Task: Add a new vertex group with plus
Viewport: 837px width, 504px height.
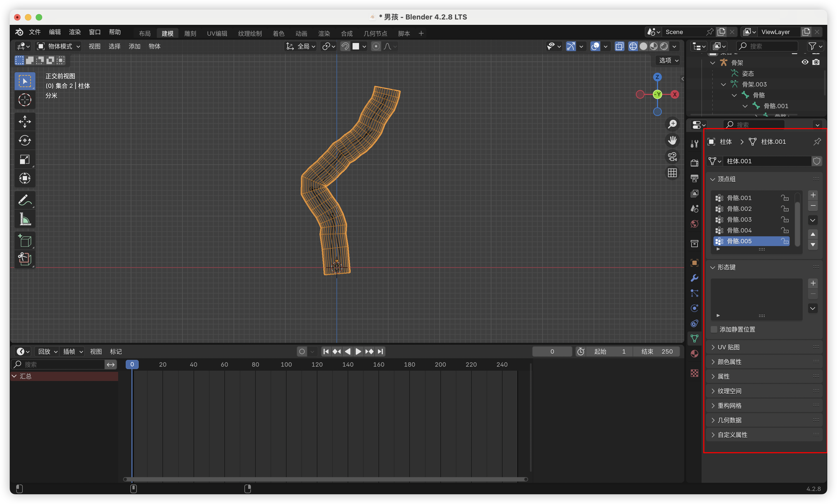Action: click(x=813, y=195)
